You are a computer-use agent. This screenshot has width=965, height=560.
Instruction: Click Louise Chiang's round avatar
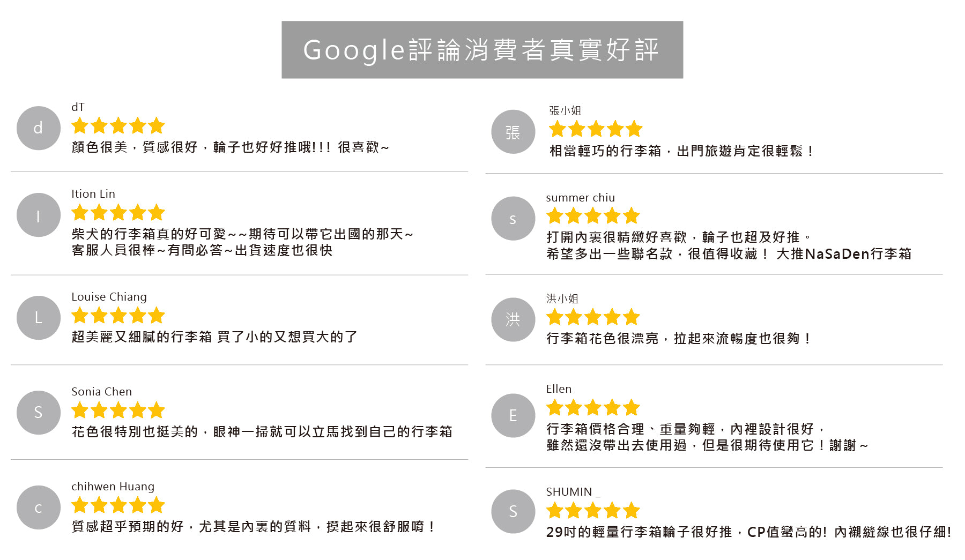point(38,318)
